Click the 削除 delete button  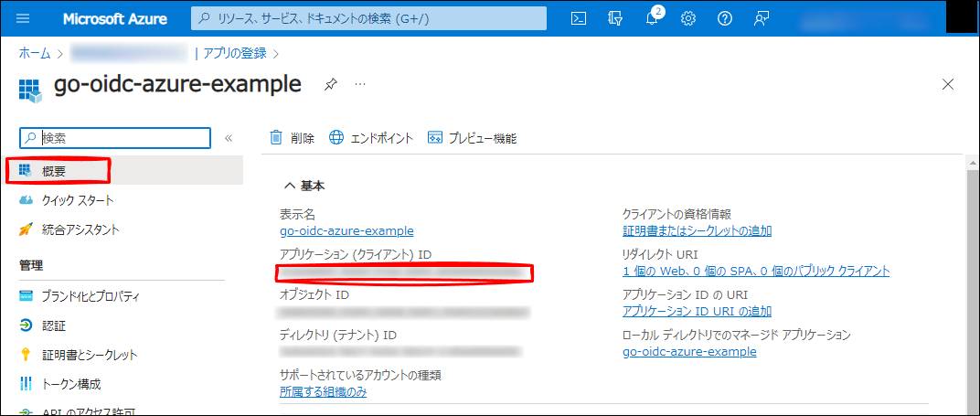pos(292,138)
